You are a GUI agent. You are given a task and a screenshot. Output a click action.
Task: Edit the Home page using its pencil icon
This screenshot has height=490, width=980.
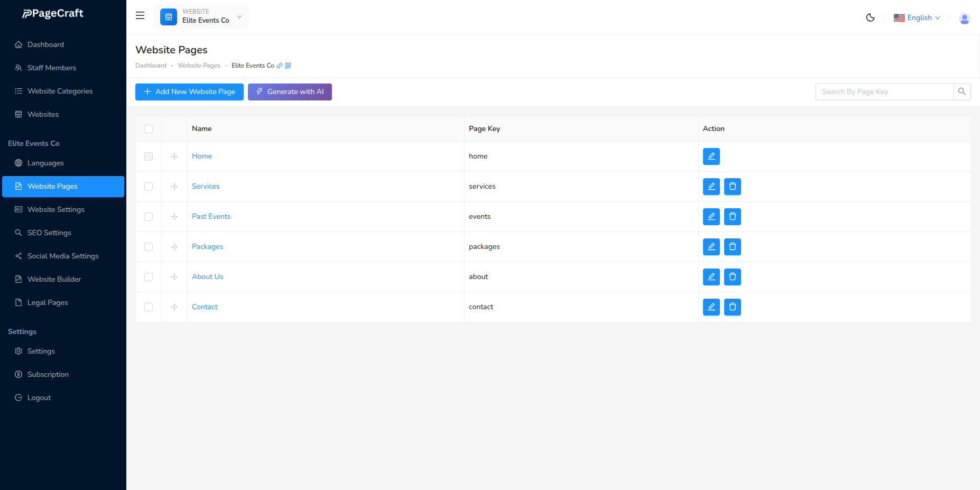711,156
